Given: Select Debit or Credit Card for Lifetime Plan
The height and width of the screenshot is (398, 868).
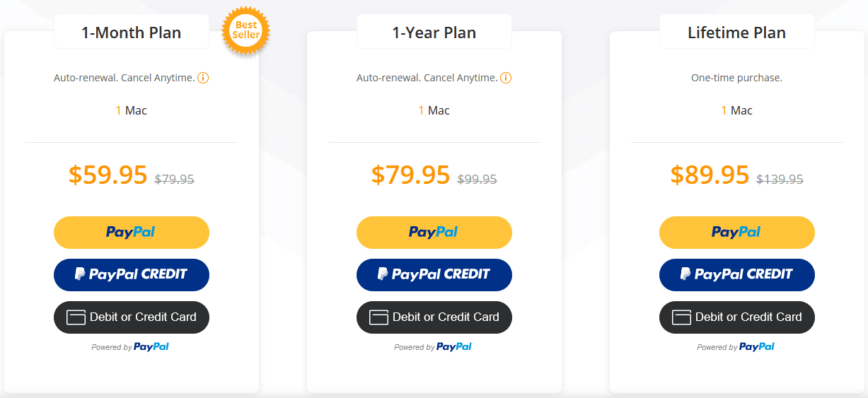Looking at the screenshot, I should tap(736, 317).
